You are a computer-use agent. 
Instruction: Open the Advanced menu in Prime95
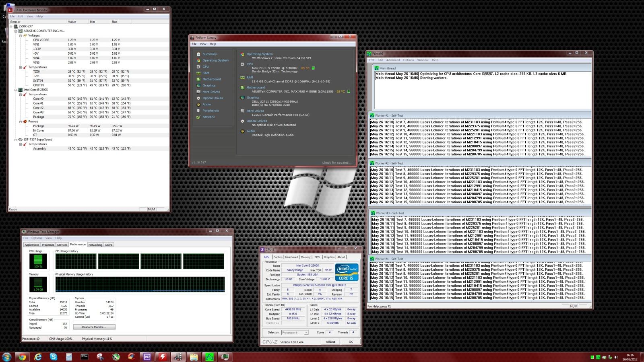pyautogui.click(x=393, y=60)
